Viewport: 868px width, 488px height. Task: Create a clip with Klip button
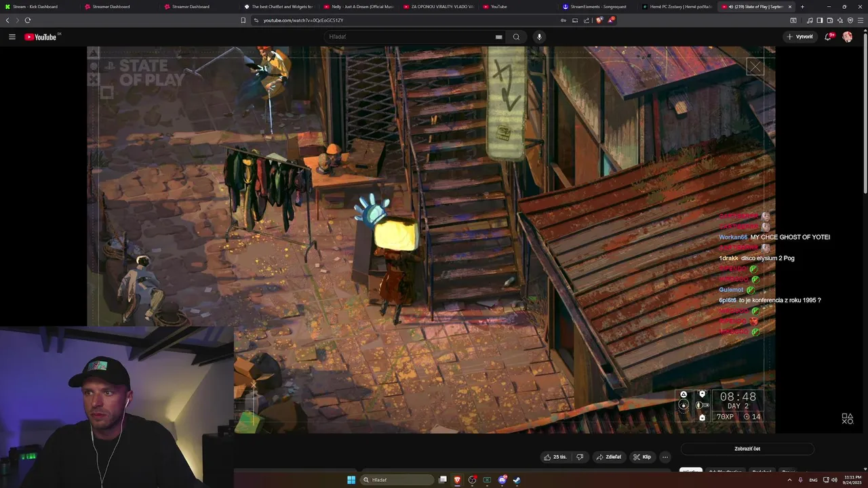tap(642, 457)
